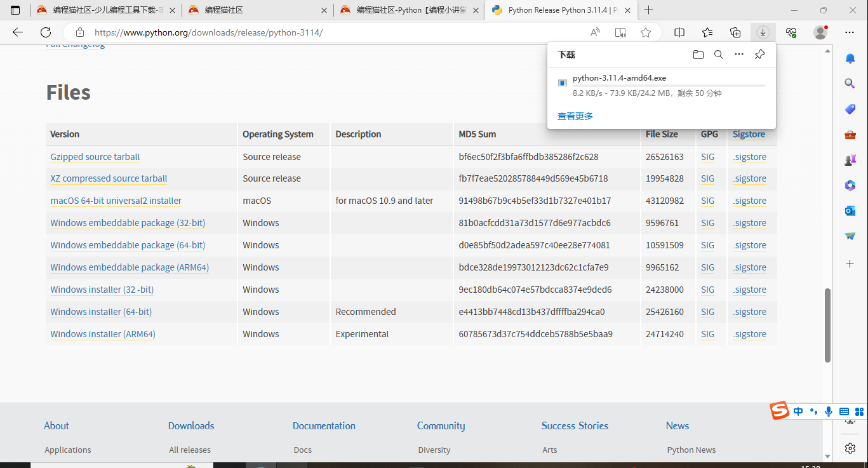Screen dimensions: 868x468
Task: Download Windows installer (32 -bit)
Action: tap(102, 290)
